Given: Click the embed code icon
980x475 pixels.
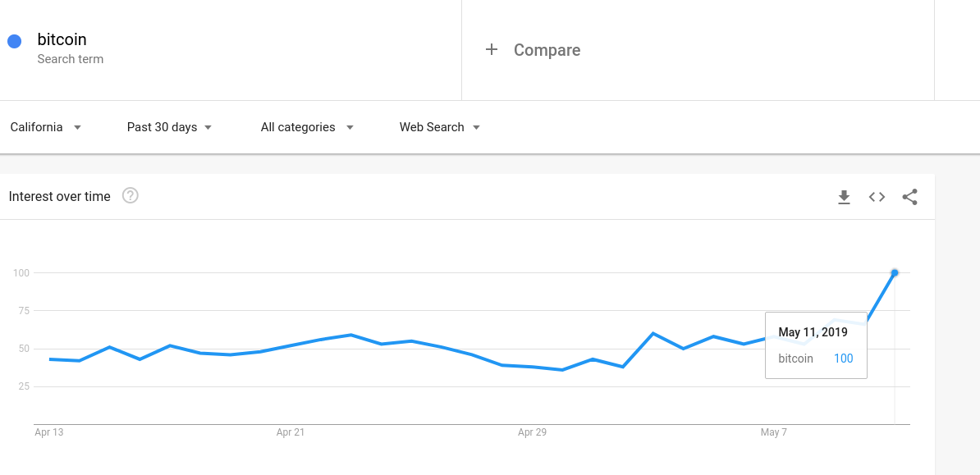Looking at the screenshot, I should pyautogui.click(x=877, y=197).
